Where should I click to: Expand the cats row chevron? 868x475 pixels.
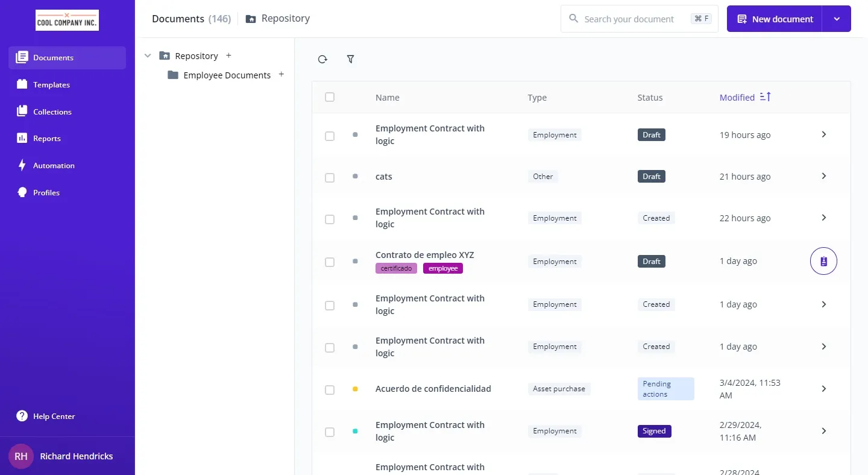[x=823, y=176]
